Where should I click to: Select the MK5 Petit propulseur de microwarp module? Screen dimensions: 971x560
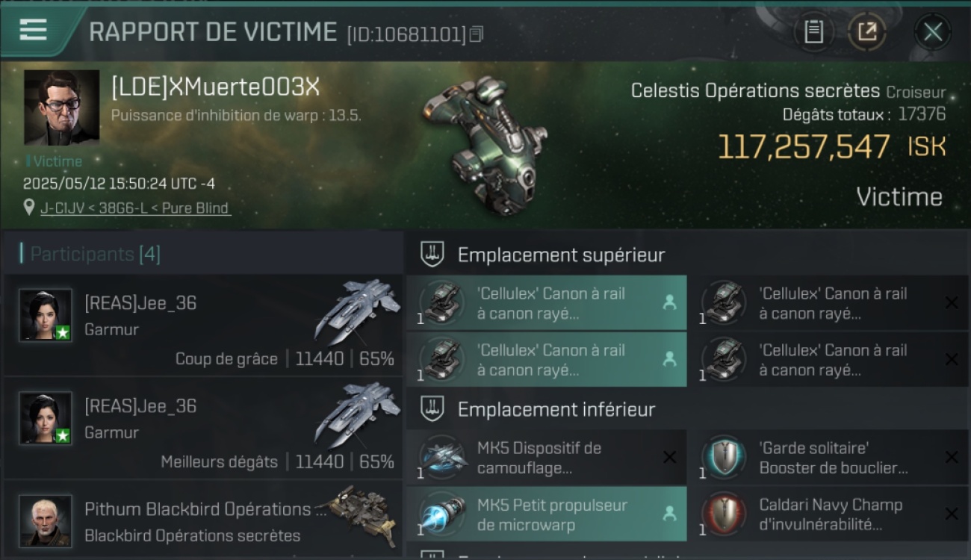tap(546, 514)
